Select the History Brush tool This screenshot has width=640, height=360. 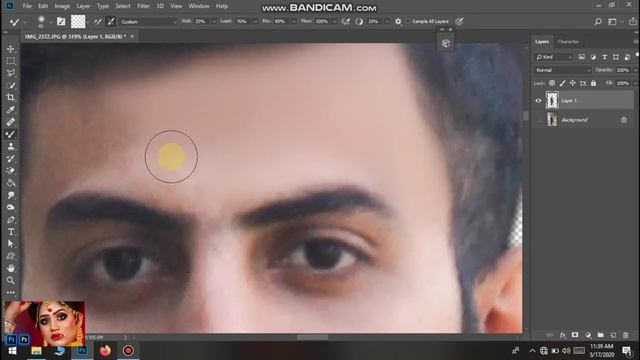[11, 159]
